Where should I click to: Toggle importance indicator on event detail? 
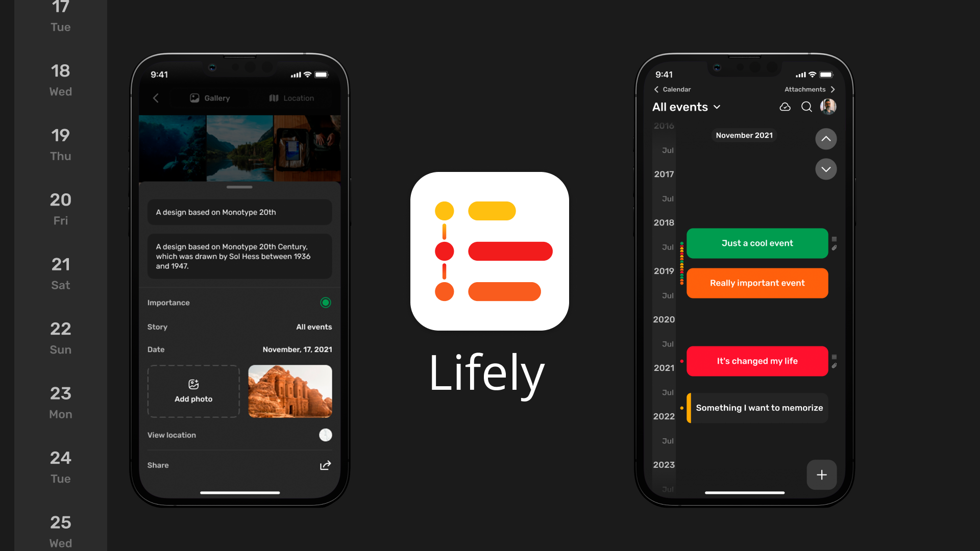326,302
